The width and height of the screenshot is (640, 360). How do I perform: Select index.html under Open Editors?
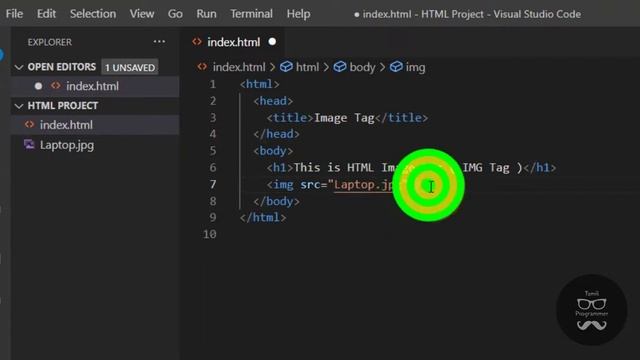[x=92, y=86]
